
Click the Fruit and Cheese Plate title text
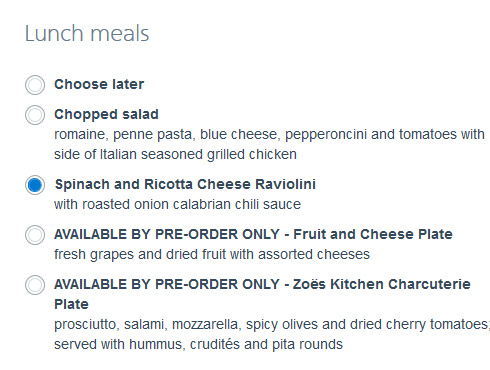point(373,234)
